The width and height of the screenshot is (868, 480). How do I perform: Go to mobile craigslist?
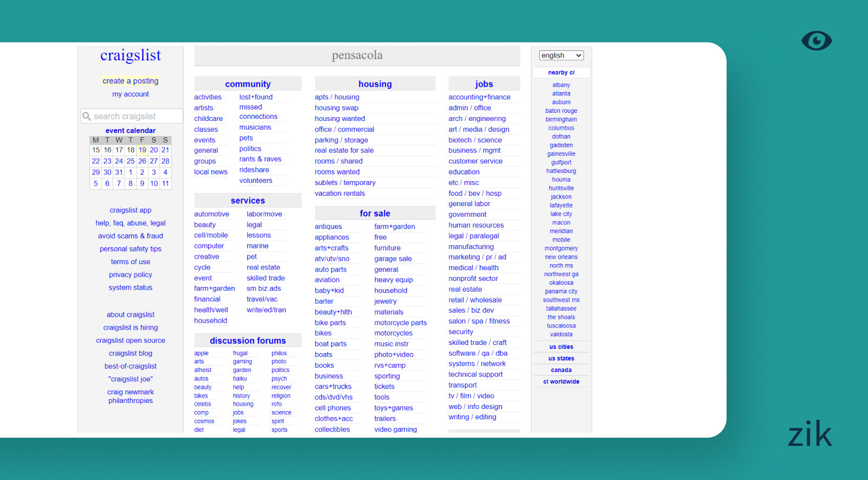click(561, 240)
